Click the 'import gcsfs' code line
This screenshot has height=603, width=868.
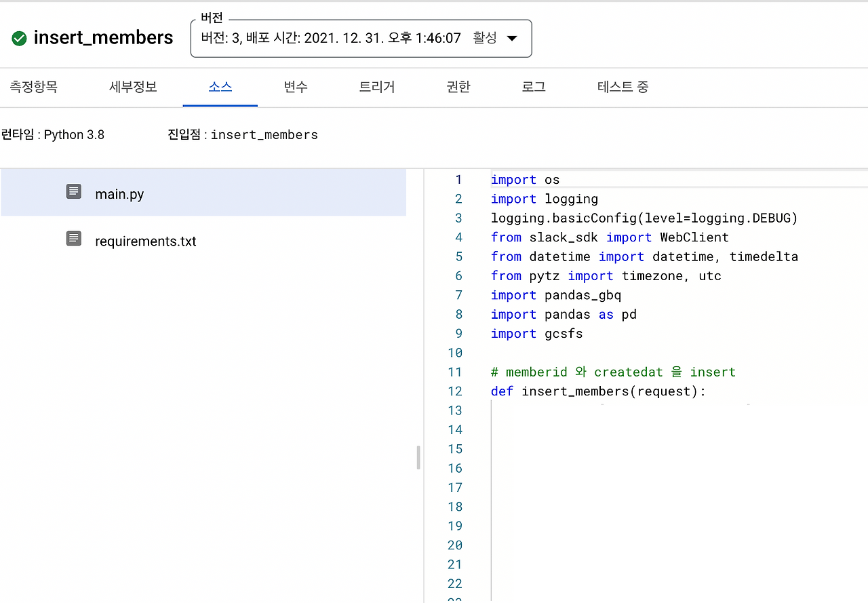(x=537, y=333)
